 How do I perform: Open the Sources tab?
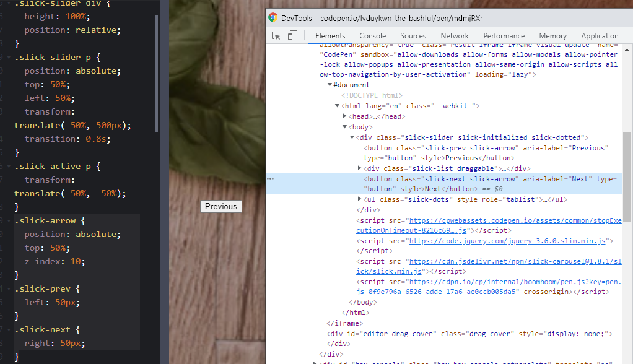[413, 36]
